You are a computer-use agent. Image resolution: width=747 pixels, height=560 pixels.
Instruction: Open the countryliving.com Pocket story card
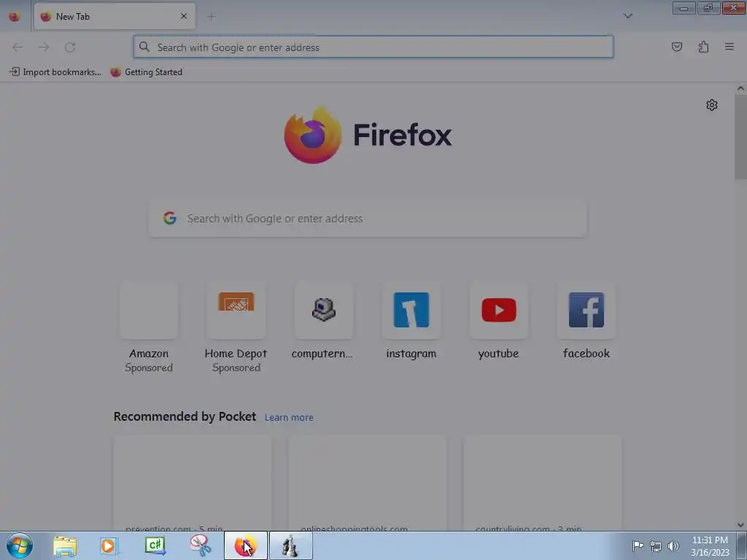pyautogui.click(x=543, y=483)
